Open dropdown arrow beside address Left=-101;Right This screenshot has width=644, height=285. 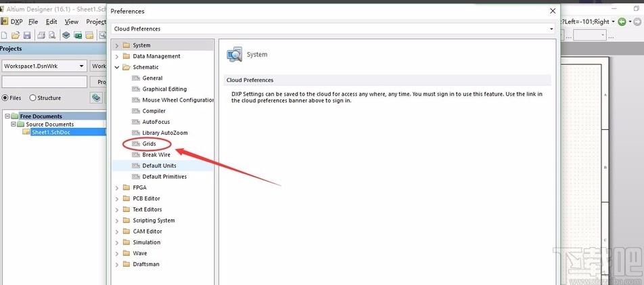pyautogui.click(x=614, y=22)
